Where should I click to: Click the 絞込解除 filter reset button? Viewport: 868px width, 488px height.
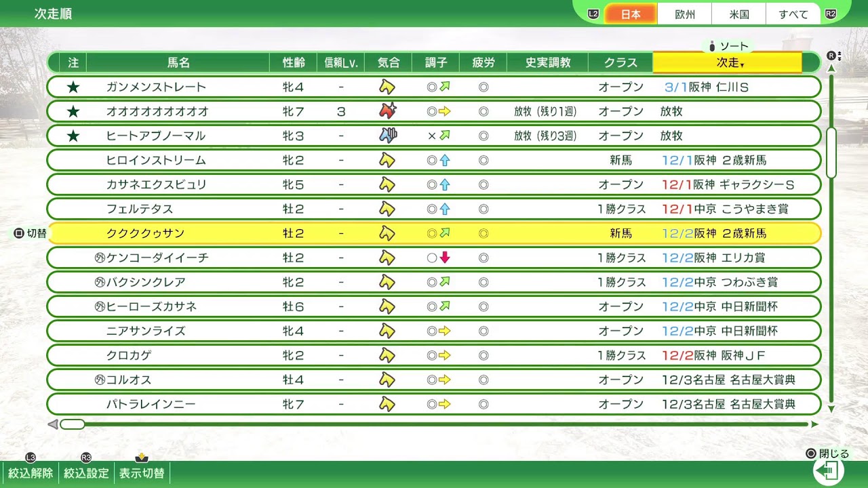[31, 473]
